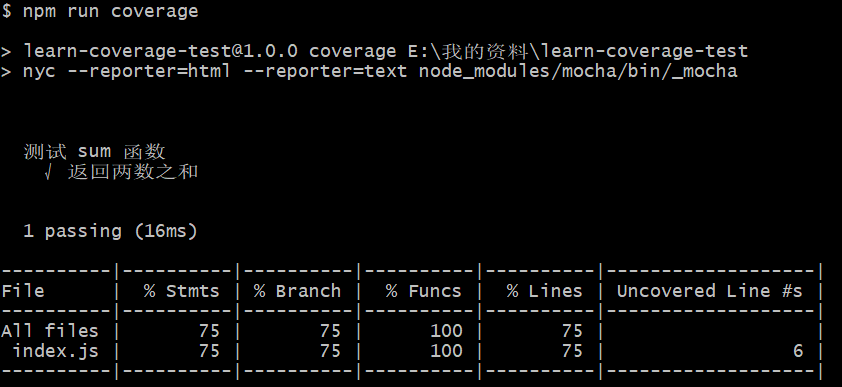The width and height of the screenshot is (842, 387).
Task: Click the '% Funcs' column header
Action: click(x=424, y=291)
